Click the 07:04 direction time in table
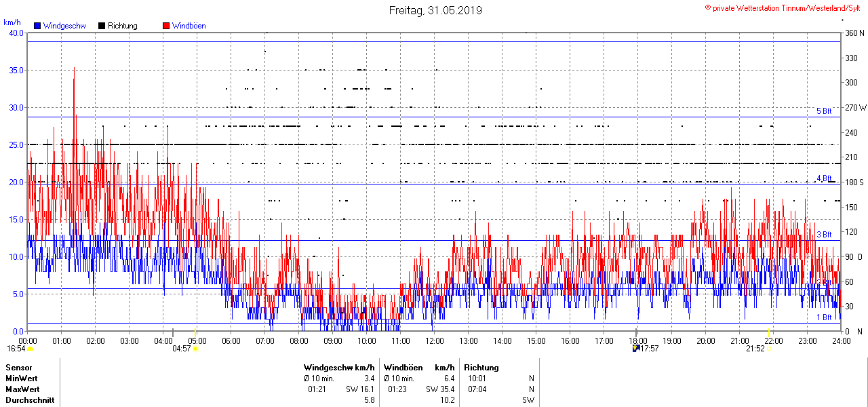 477,389
